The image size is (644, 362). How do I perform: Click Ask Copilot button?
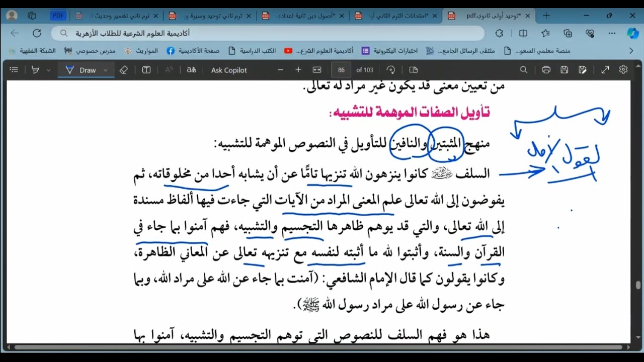click(x=229, y=70)
